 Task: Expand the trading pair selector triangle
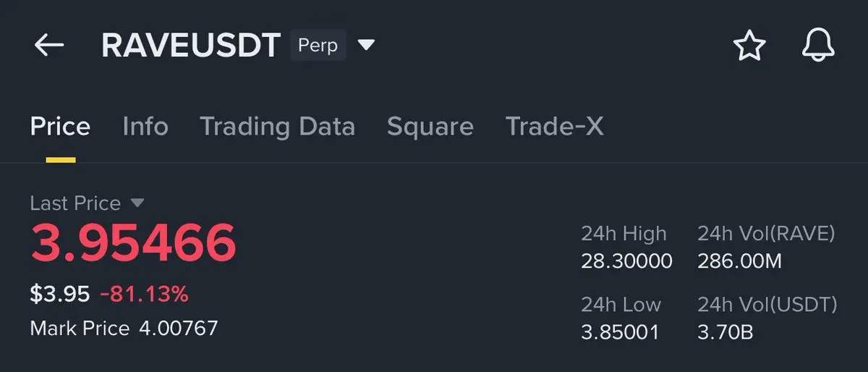366,46
